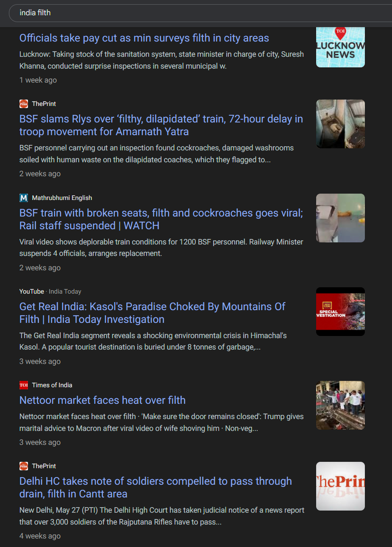The image size is (392, 547).
Task: Click the 'Lucknow: Taking stock of the sanitation' snippet
Action: pos(161,60)
